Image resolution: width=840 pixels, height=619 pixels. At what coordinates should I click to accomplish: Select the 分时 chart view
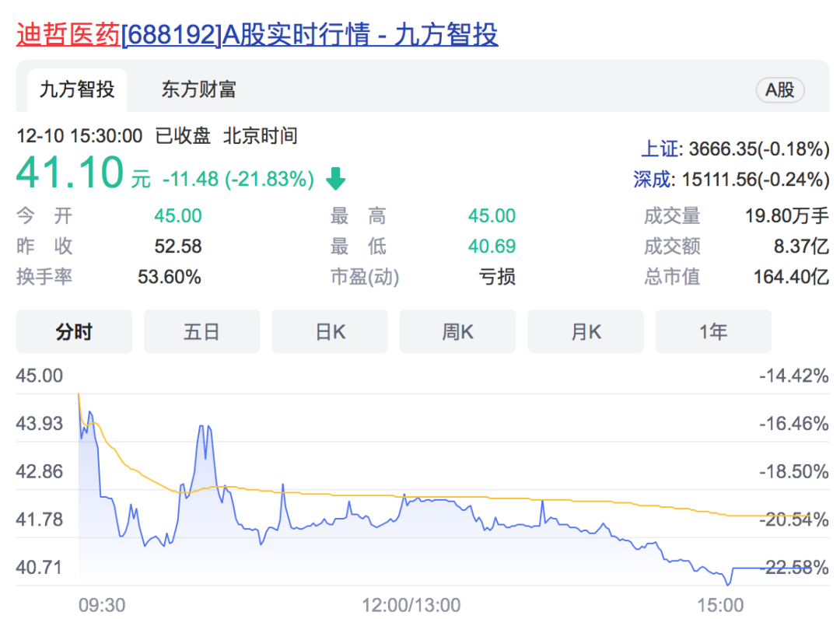[x=74, y=330]
